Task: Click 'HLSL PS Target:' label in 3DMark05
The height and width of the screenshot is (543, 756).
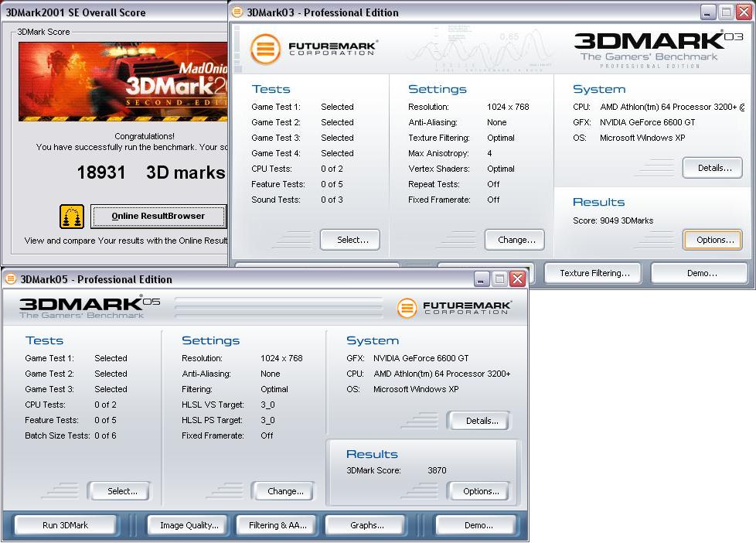Action: [x=212, y=420]
